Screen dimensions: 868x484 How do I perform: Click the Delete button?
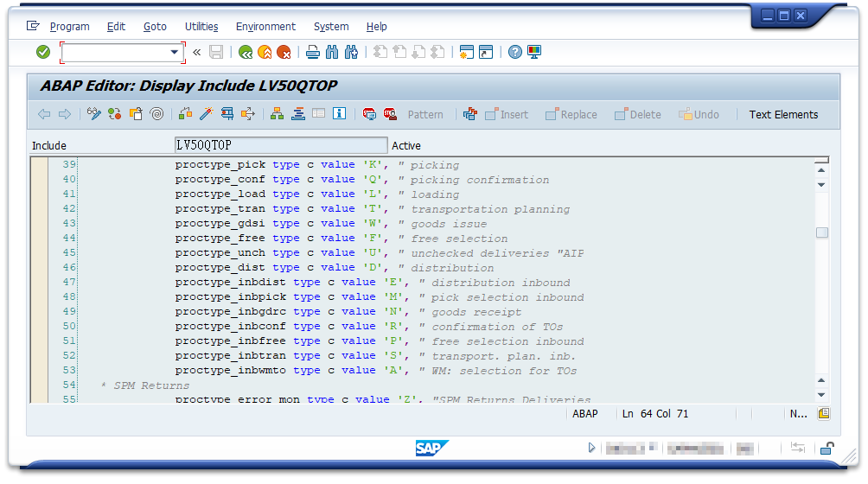[638, 114]
